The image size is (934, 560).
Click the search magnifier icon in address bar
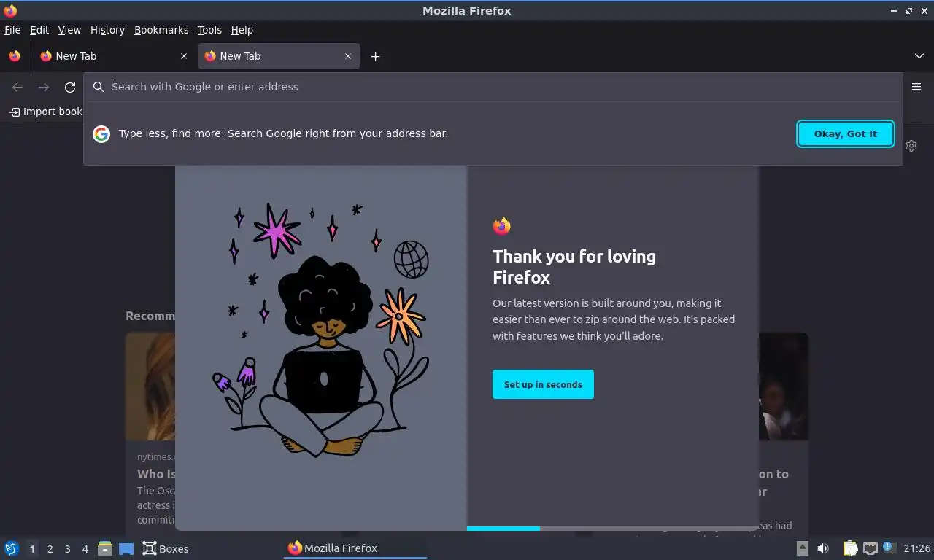coord(99,87)
